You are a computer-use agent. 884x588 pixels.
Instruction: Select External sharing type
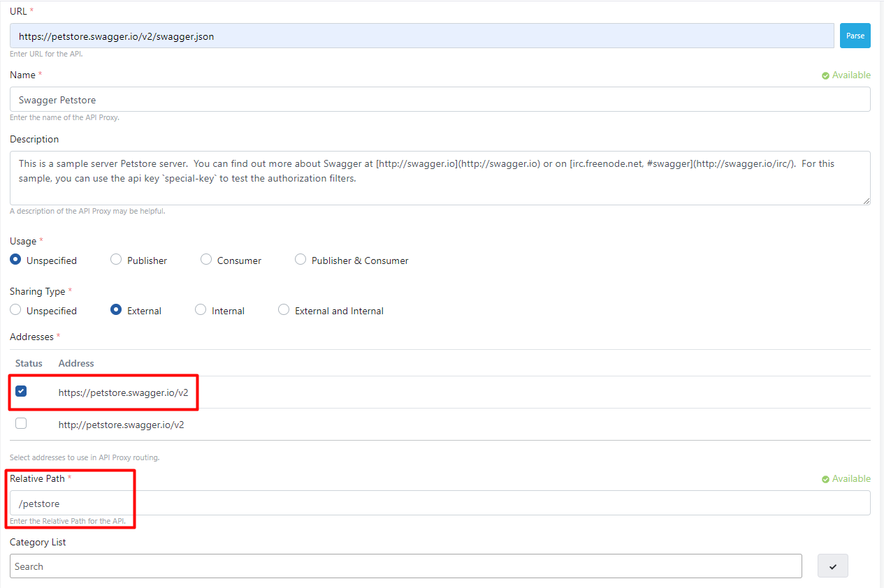[x=116, y=310]
